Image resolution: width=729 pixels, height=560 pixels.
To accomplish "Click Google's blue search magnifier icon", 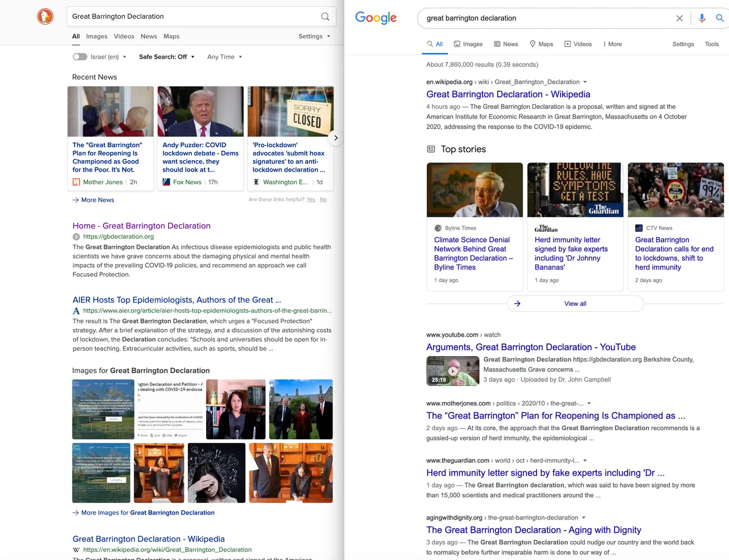I will click(720, 18).
